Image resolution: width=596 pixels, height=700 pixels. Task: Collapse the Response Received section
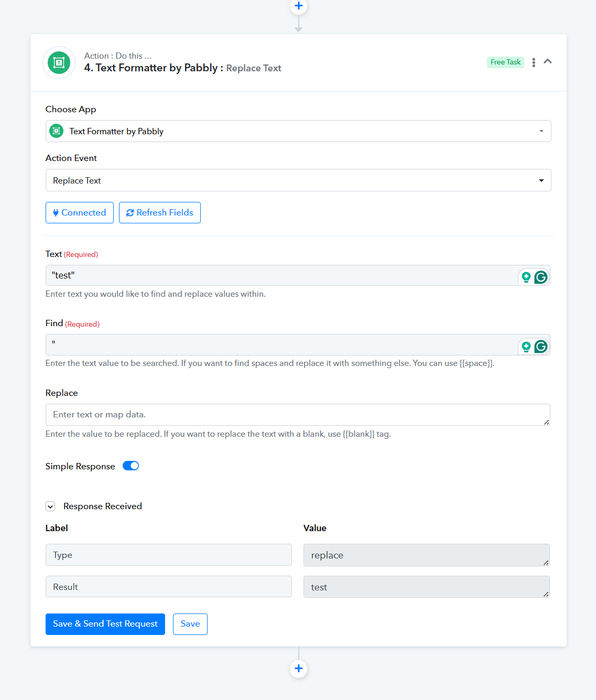(x=50, y=507)
